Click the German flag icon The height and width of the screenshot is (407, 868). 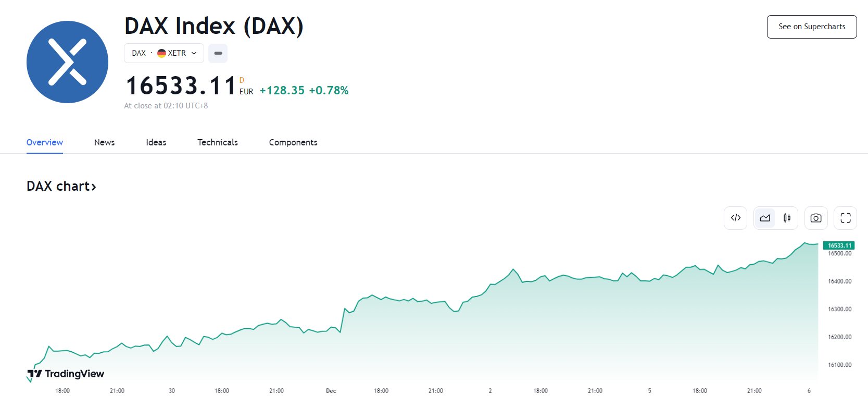(161, 53)
